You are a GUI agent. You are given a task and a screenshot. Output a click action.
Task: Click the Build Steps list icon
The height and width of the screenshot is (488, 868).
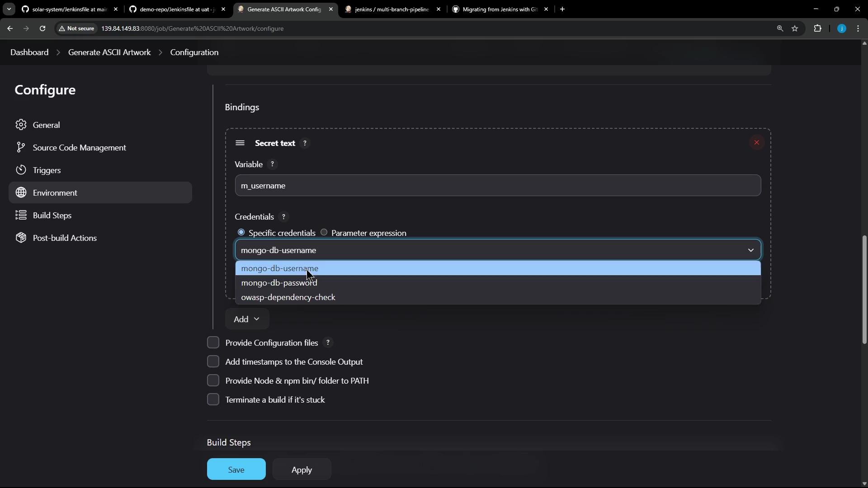[21, 215]
